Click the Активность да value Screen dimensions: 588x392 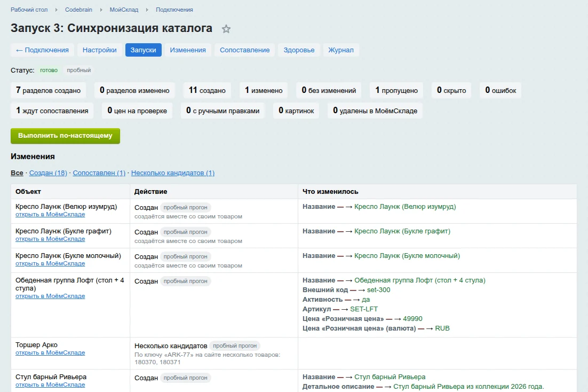click(366, 300)
